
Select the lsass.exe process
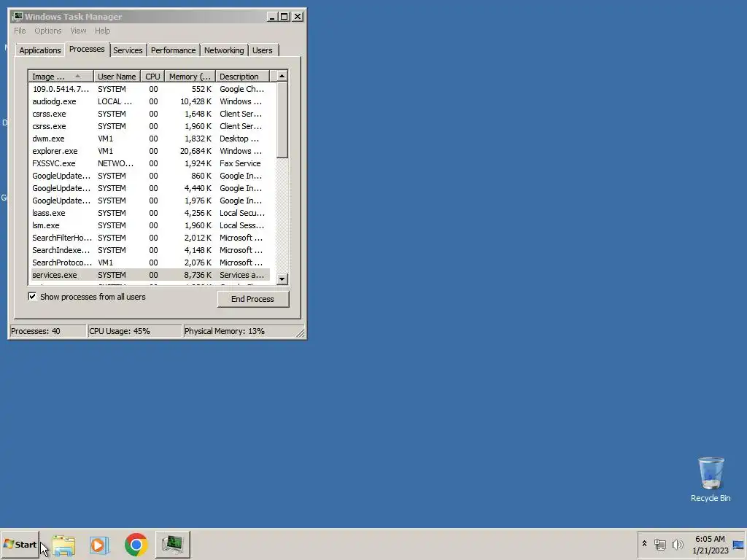tap(150, 213)
